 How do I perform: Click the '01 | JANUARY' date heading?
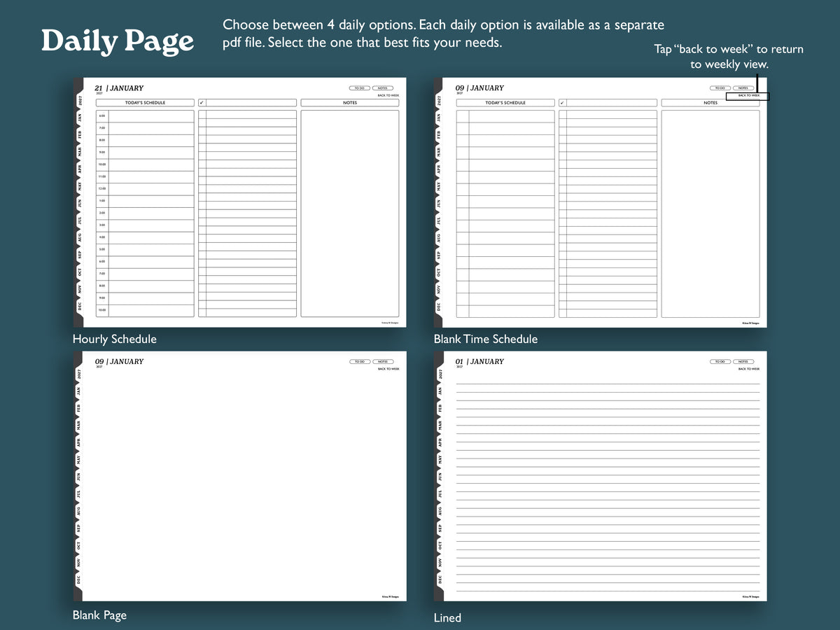pyautogui.click(x=479, y=362)
